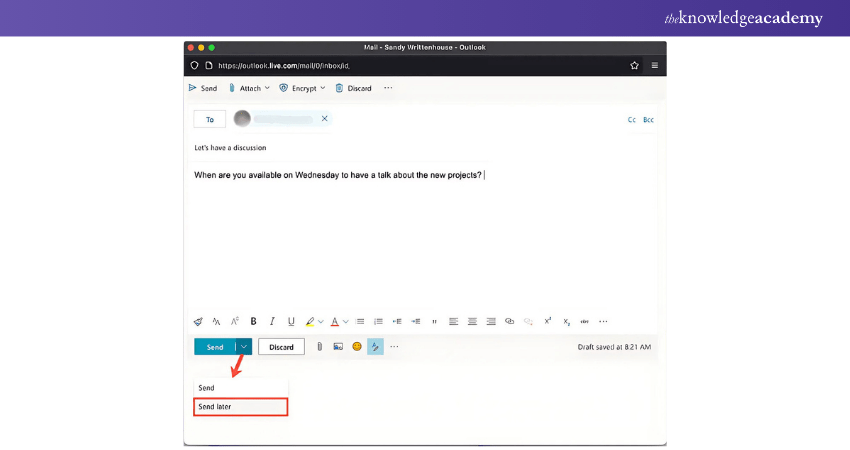Open the Send options dropdown arrow
Viewport: 850px width, 450px height.
(244, 347)
